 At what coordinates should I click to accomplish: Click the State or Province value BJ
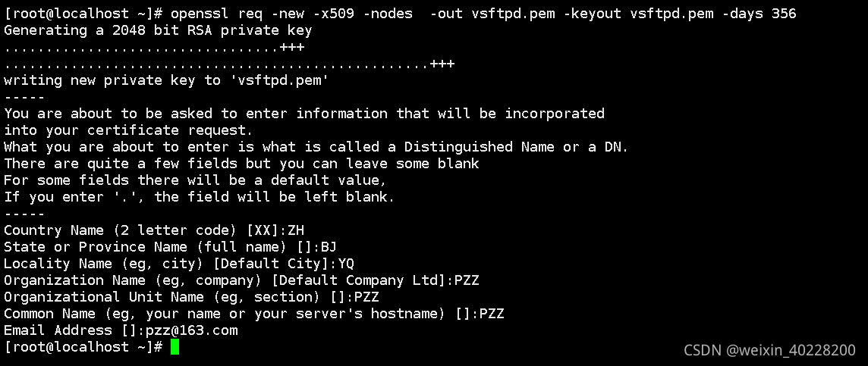(x=329, y=247)
